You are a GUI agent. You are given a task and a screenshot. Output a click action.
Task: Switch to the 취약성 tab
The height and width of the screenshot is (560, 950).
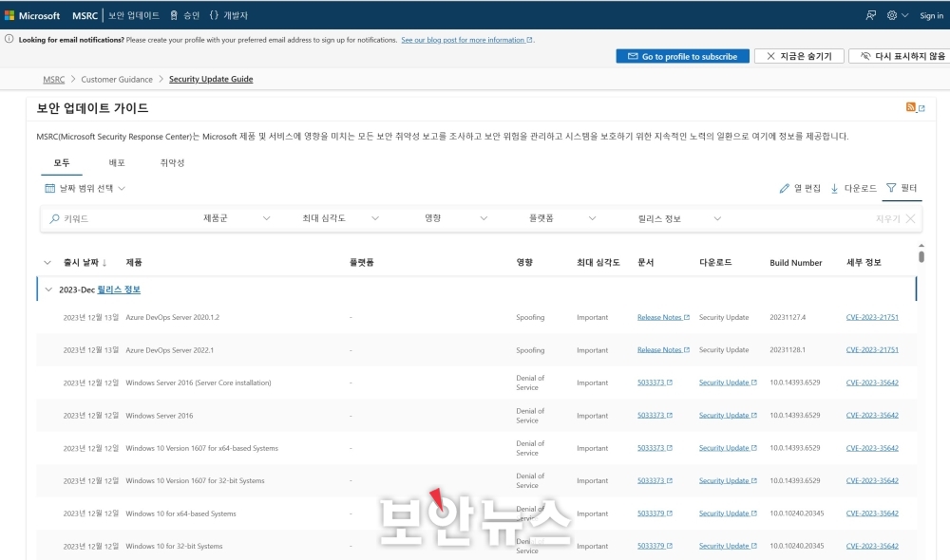click(x=172, y=163)
